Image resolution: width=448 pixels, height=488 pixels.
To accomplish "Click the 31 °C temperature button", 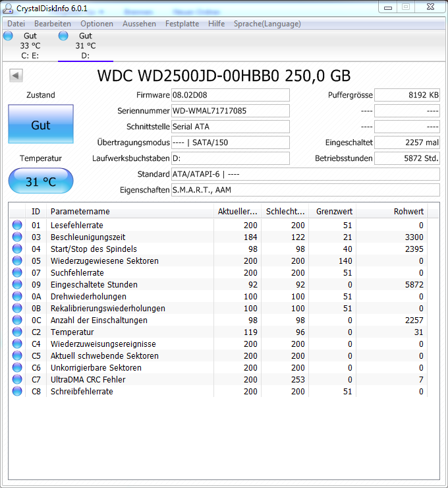I will (41, 181).
